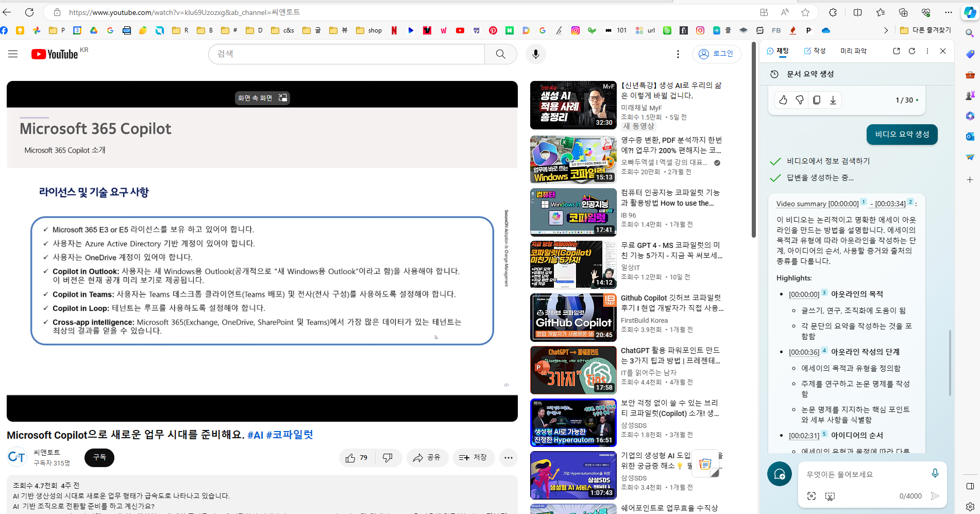This screenshot has height=514, width=980.
Task: Open Copilot in new window icon
Action: 897,51
